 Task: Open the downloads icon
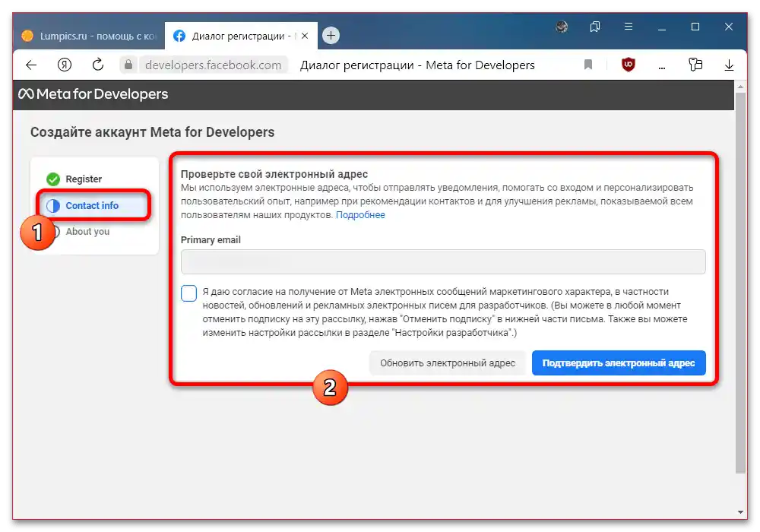pos(729,65)
